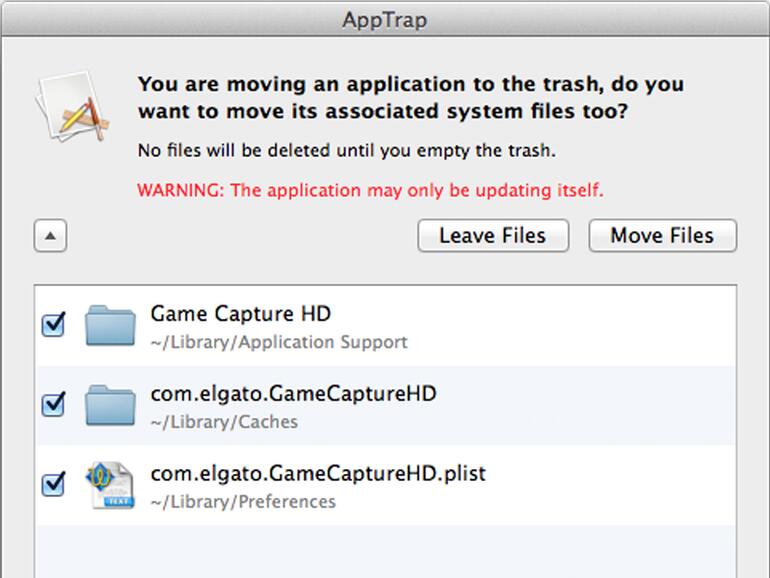Screen dimensions: 770x578
Task: Click the ~/Library/Preferences path text
Action: tap(243, 501)
